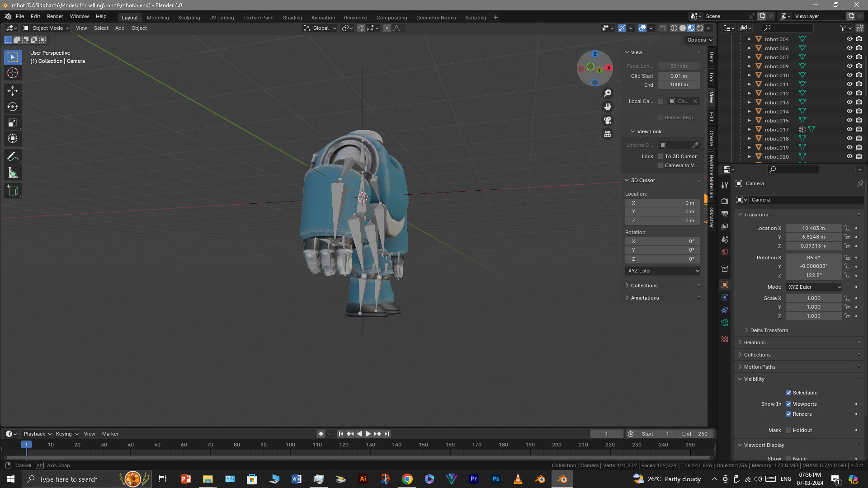Open the Output properties tab
The image size is (868, 488).
(x=725, y=214)
